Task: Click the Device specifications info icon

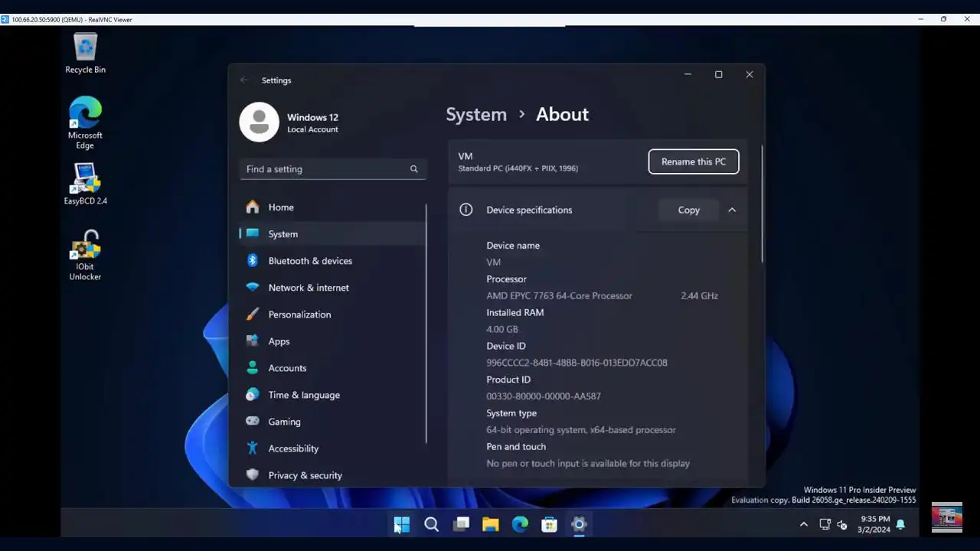Action: coord(465,210)
